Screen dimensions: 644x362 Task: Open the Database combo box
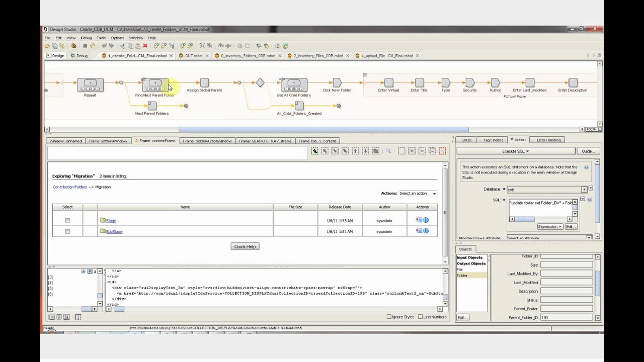click(547, 190)
